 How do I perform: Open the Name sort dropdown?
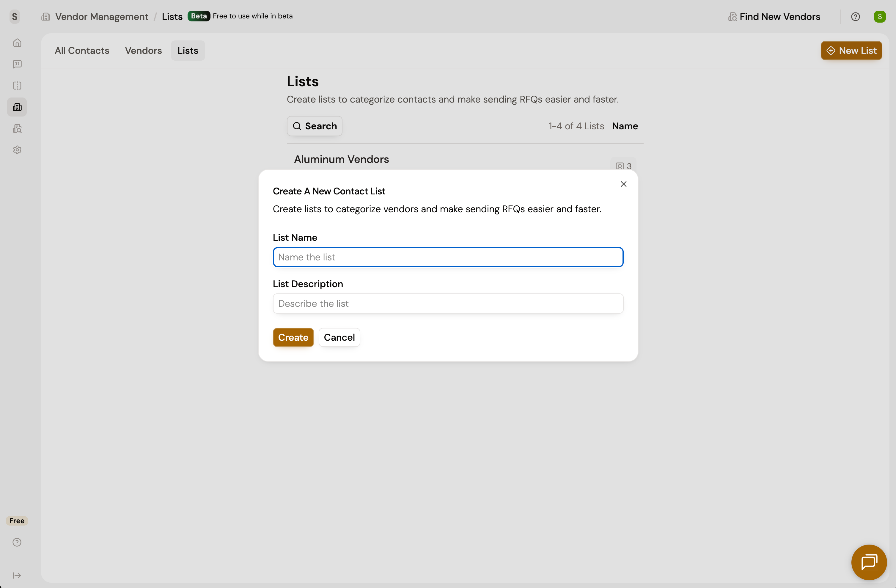(x=625, y=126)
